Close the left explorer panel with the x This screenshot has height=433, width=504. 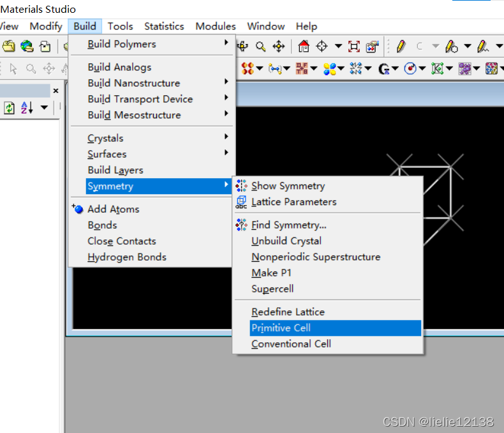coord(56,91)
